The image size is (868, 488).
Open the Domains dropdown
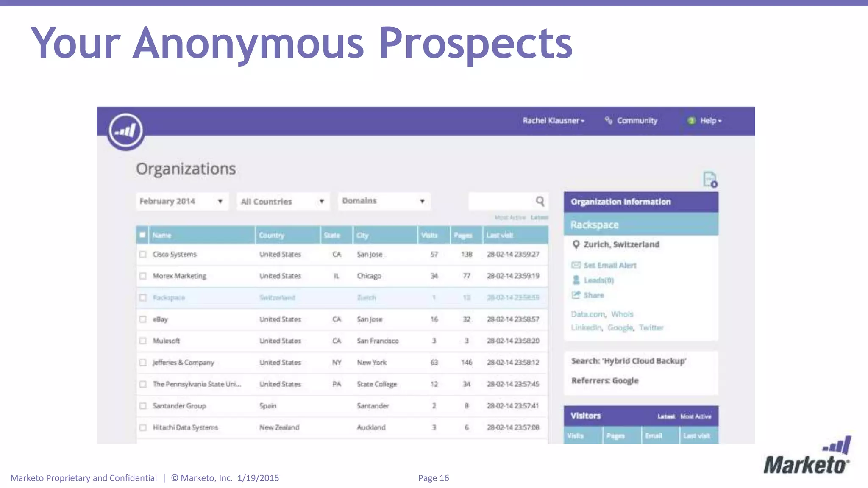[x=384, y=201]
